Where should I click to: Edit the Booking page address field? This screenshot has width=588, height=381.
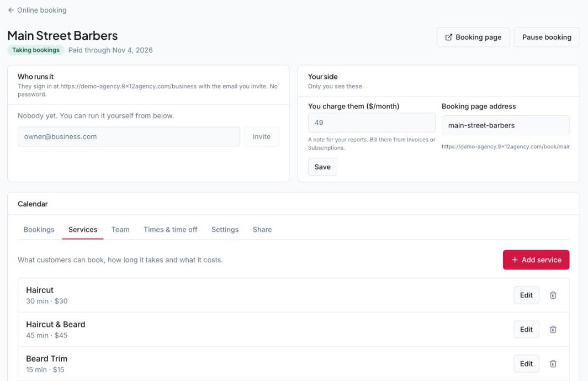(x=505, y=125)
